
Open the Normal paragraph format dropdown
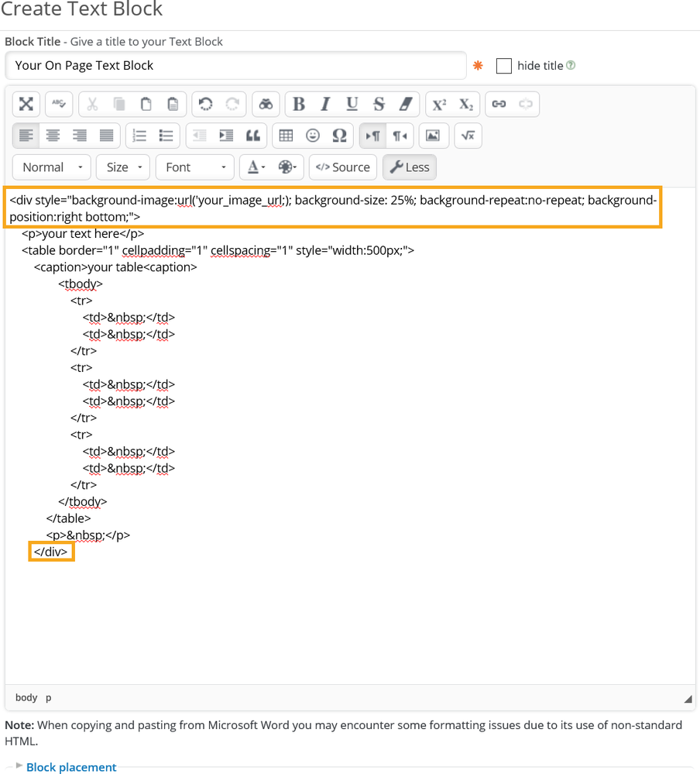pos(52,167)
